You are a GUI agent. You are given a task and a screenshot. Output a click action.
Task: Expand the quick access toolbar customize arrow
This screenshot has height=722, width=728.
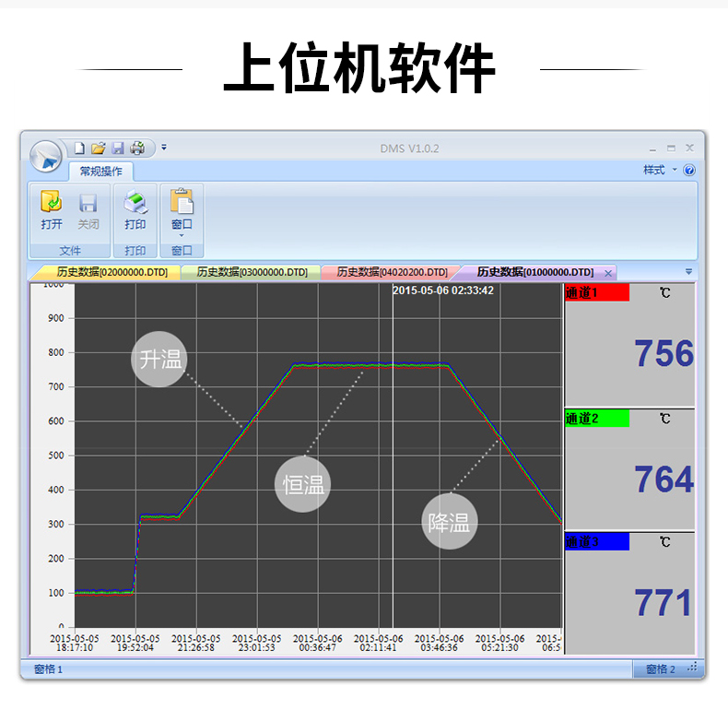tap(164, 147)
